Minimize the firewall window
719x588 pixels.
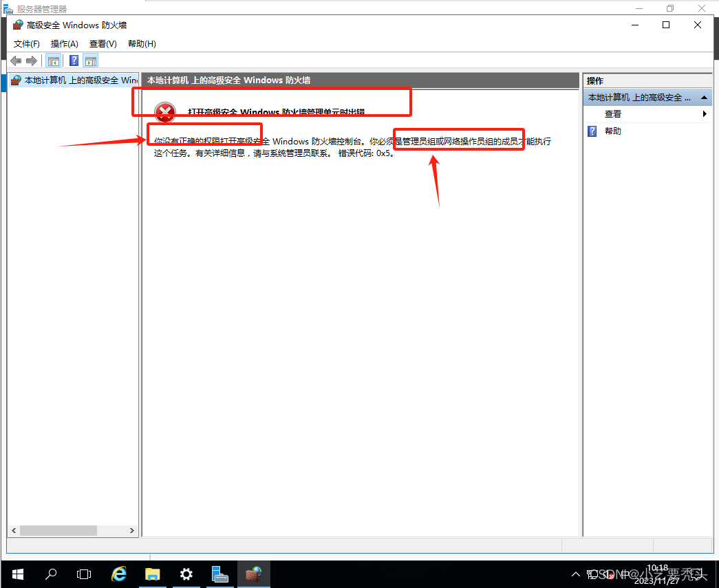pos(635,25)
